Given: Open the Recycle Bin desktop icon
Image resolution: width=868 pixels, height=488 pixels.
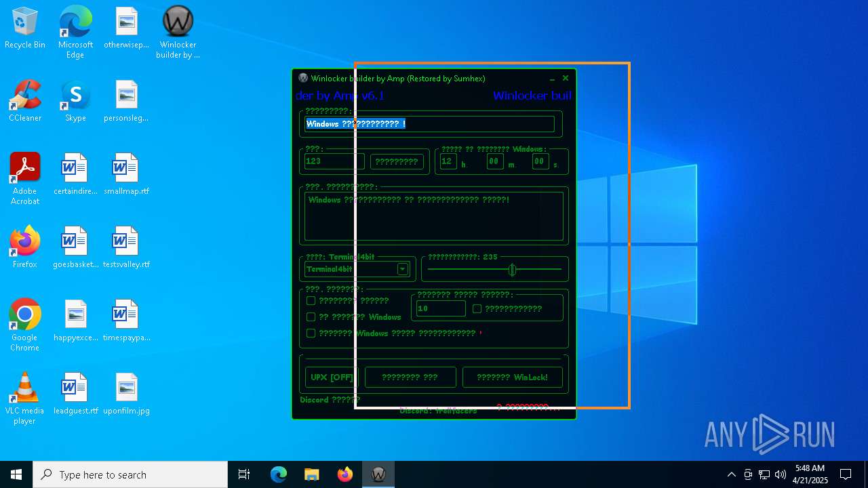Looking at the screenshot, I should [25, 28].
